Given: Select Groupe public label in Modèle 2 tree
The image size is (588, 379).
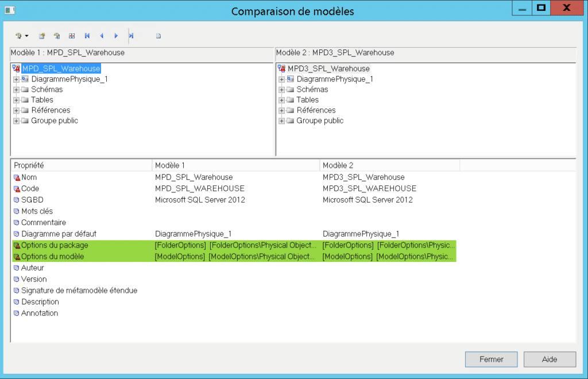Looking at the screenshot, I should tap(320, 121).
